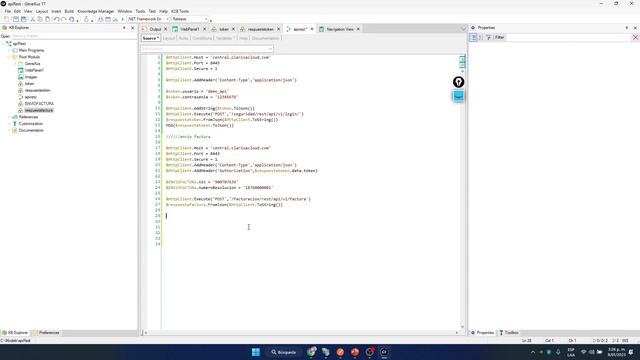Screen dimensions: 640x360
Task: Switch to the Toolbox bottom tab
Action: point(509,333)
